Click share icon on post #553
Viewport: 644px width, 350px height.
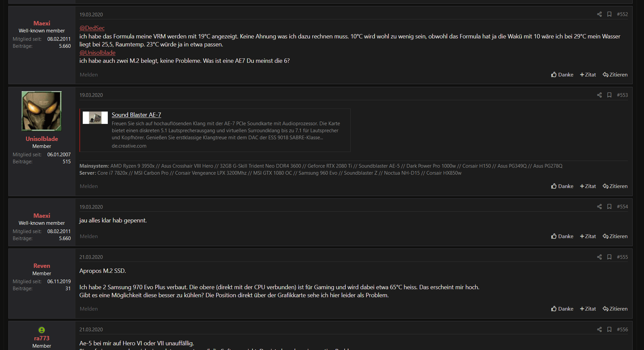pos(599,95)
